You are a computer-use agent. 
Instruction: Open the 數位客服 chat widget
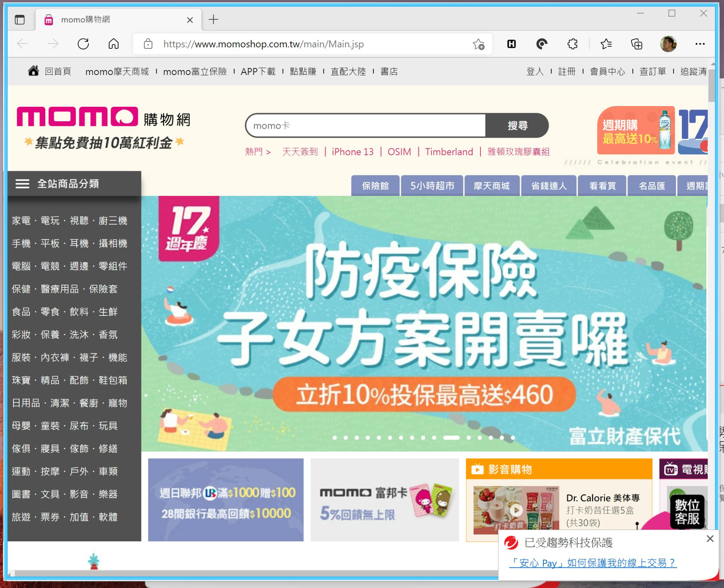[x=687, y=512]
